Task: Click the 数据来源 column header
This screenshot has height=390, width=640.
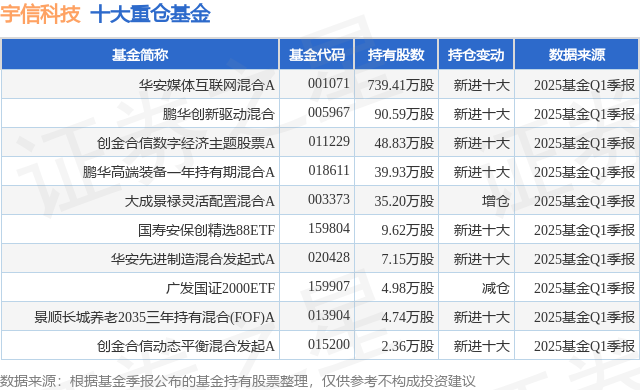Action: pyautogui.click(x=577, y=55)
